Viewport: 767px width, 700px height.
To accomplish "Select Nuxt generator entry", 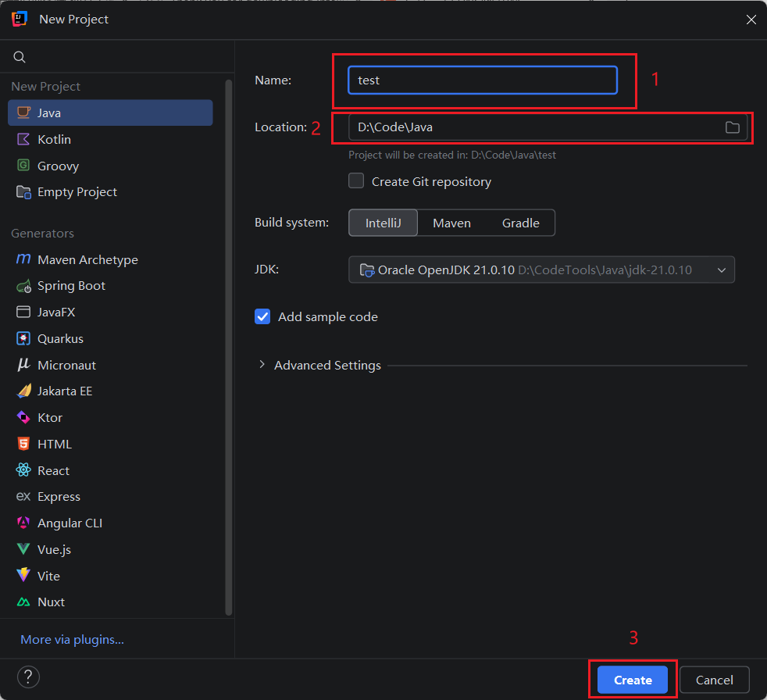I will [x=111, y=602].
